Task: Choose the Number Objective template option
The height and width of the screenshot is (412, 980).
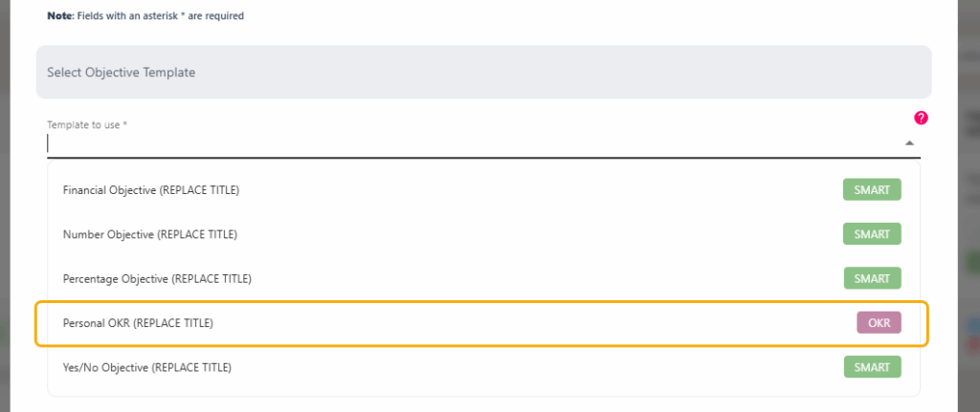Action: pyautogui.click(x=483, y=234)
